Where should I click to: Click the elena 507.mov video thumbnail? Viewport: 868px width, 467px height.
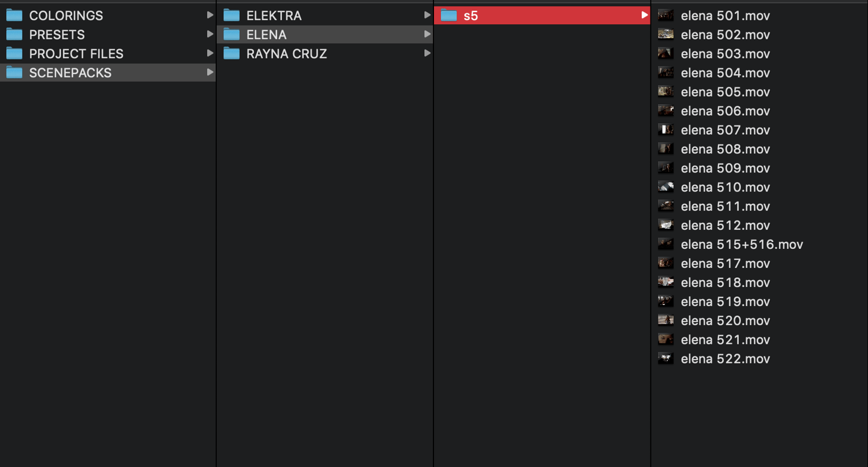click(665, 130)
